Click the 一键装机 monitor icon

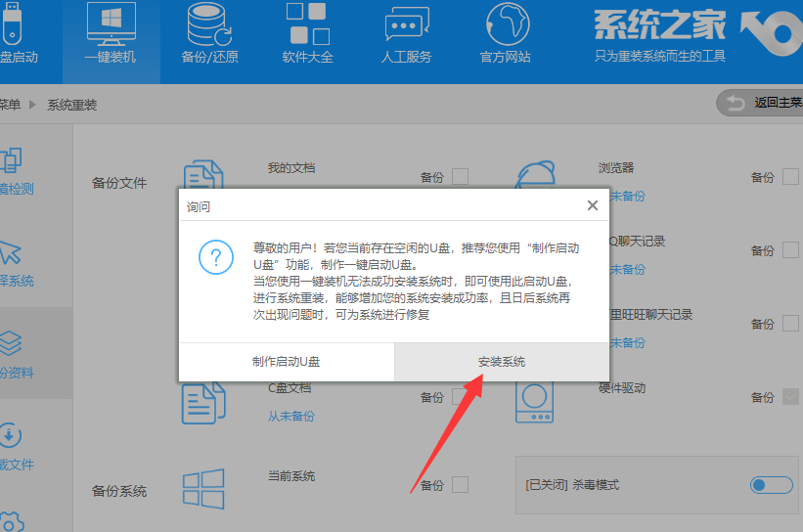112,23
